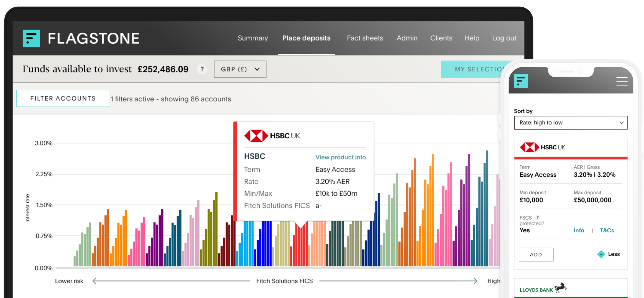Open the Fact sheets tab

(x=365, y=38)
